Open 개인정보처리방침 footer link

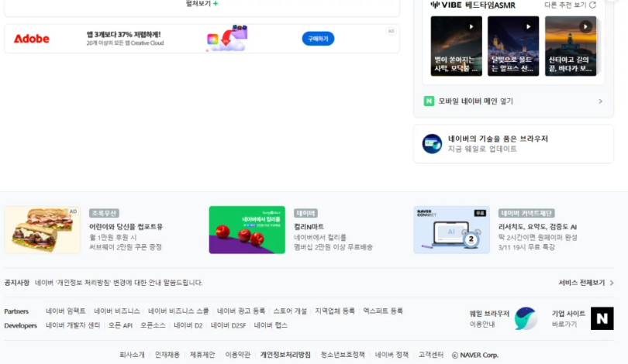pyautogui.click(x=285, y=355)
